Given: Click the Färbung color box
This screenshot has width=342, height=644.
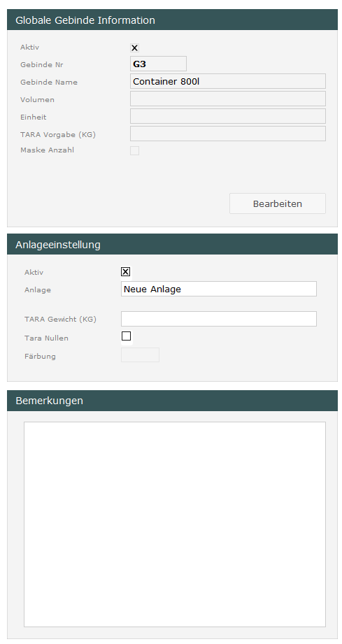Looking at the screenshot, I should (140, 355).
